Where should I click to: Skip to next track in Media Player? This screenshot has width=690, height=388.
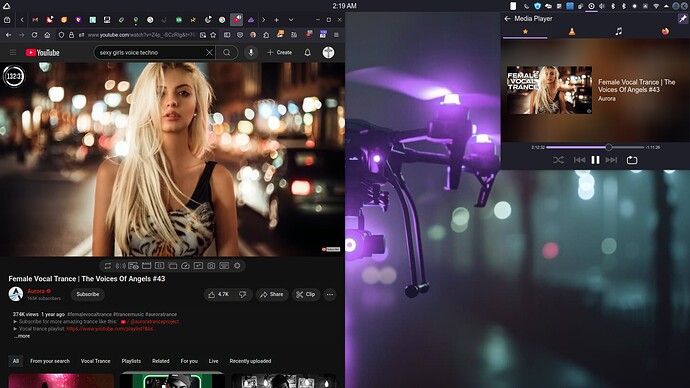pyautogui.click(x=611, y=160)
